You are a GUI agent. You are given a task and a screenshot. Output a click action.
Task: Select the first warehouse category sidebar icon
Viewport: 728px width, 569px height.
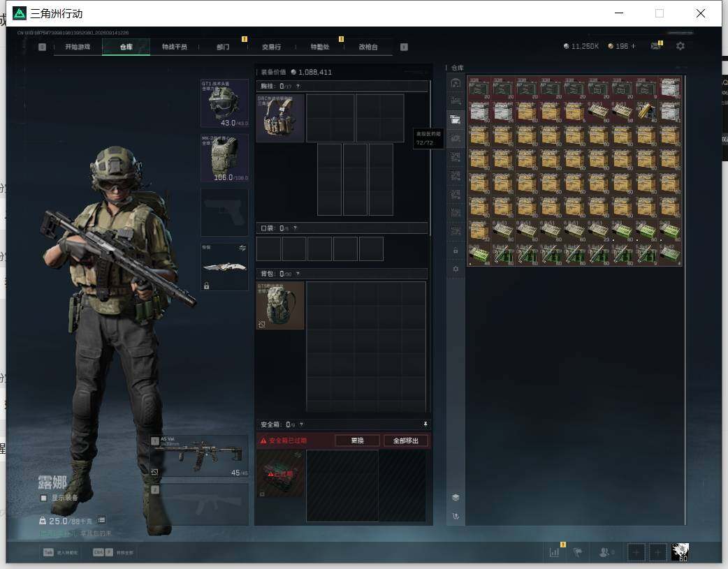pyautogui.click(x=456, y=82)
